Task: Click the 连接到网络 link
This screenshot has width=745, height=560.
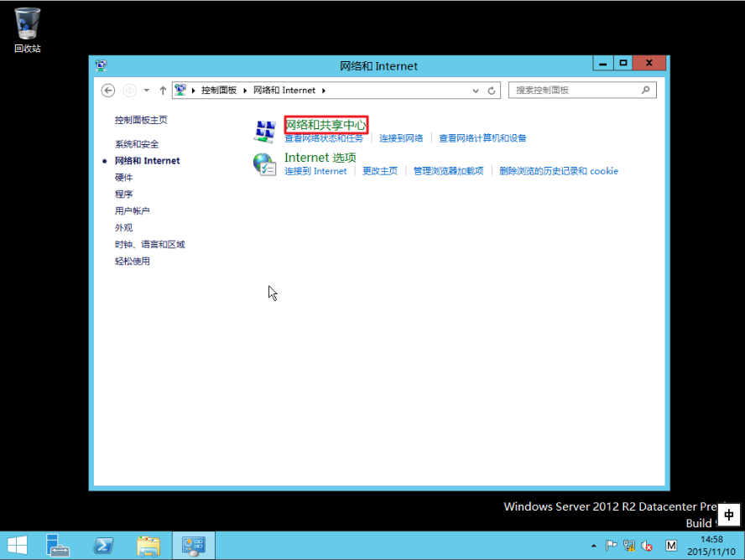Action: (x=401, y=138)
